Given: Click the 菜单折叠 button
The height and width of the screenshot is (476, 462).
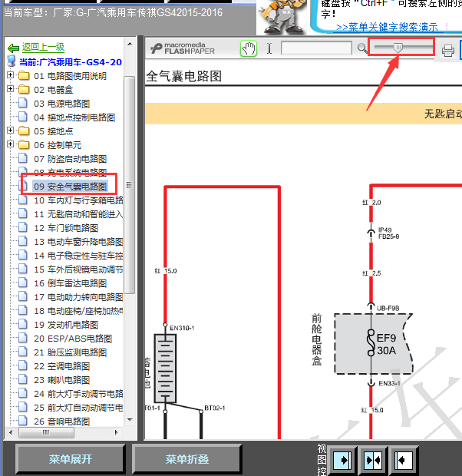Looking at the screenshot, I should 187,459.
